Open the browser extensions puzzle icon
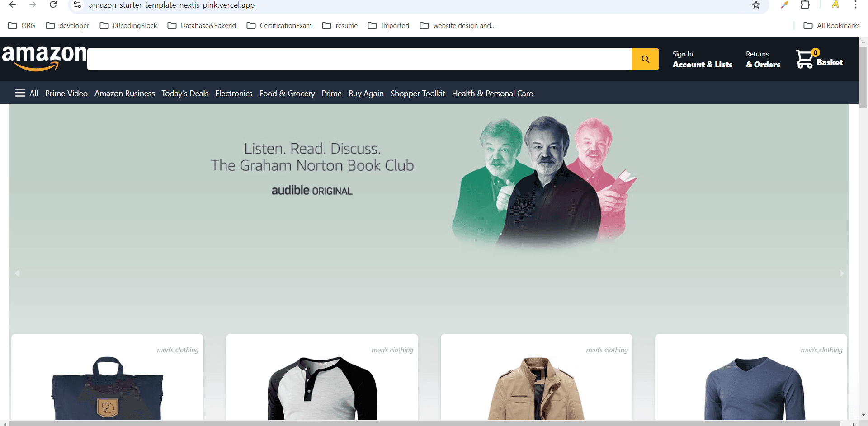Screen dimensions: 868x426 [806, 5]
